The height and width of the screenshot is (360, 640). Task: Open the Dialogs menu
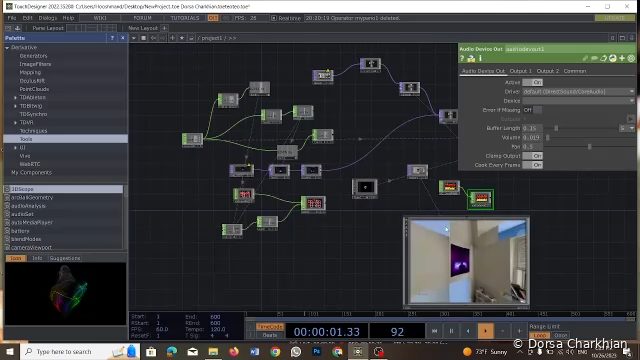tap(48, 18)
